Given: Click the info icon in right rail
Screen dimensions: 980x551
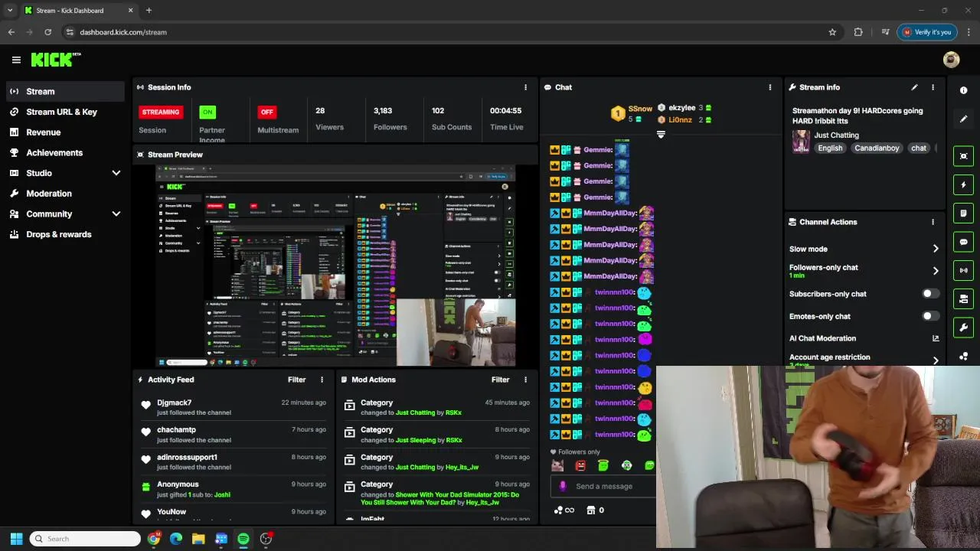Looking at the screenshot, I should [963, 90].
